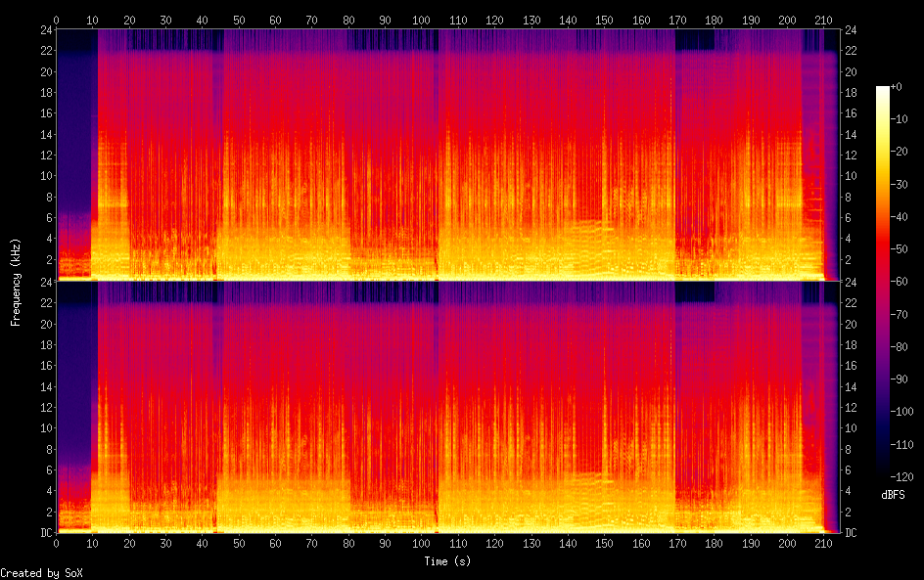Click the "-60" value on the dBFS scale
This screenshot has width=924, height=580.
coord(900,282)
